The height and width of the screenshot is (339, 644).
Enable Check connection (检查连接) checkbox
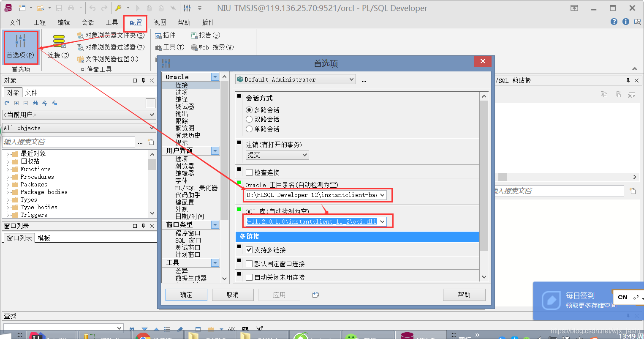click(249, 172)
